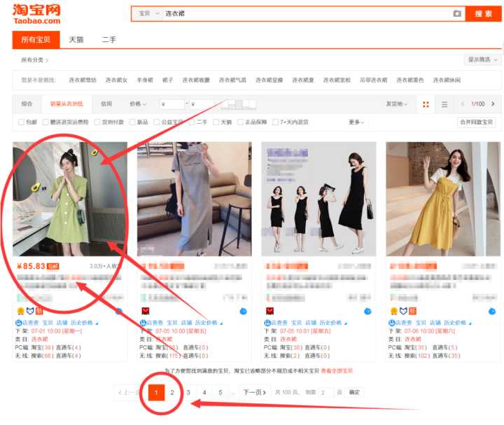504x425 pixels.
Task: Go to next page arrow beside 1/100
Action: (x=493, y=104)
